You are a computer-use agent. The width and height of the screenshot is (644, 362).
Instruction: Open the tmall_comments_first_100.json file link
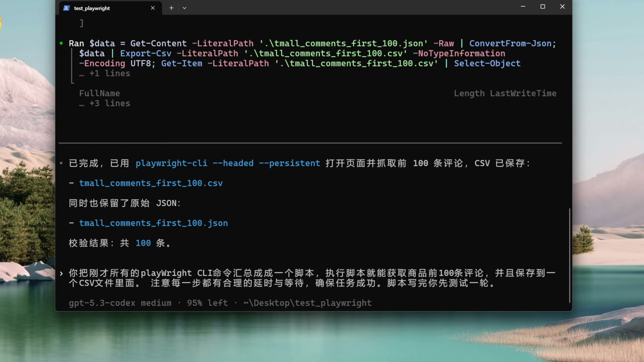(153, 223)
